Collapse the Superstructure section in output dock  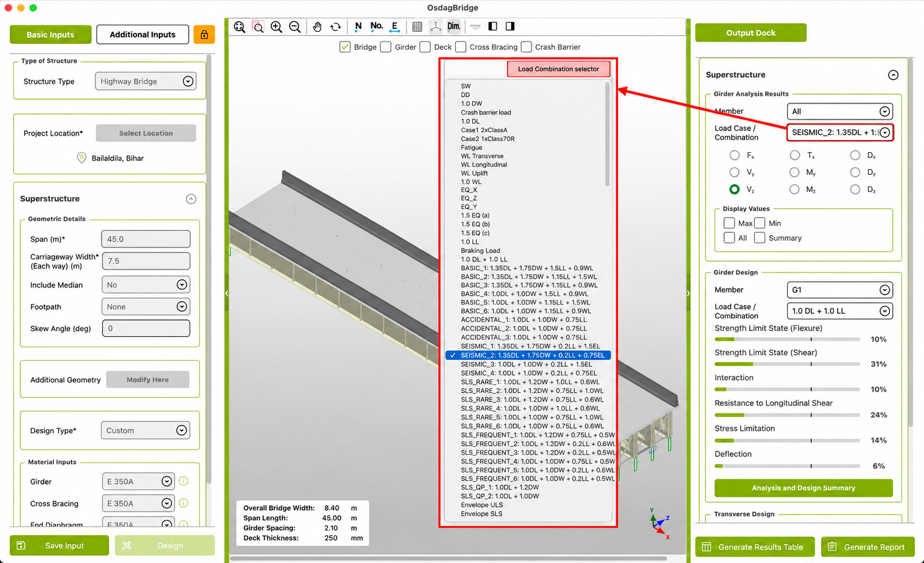tap(893, 75)
